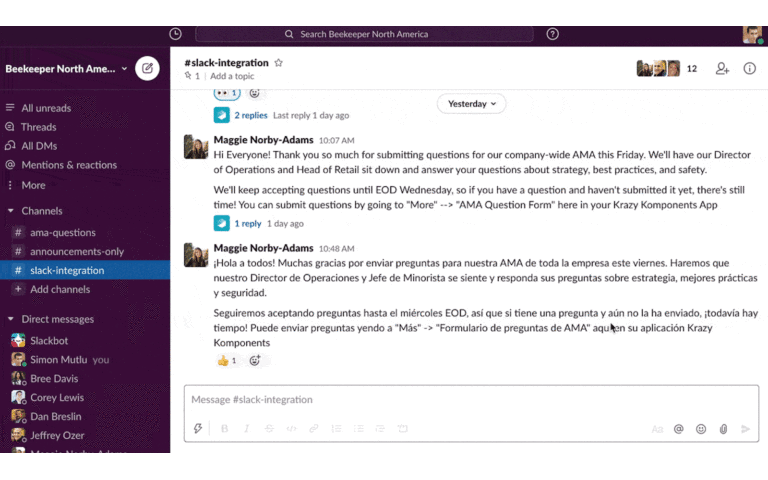Image resolution: width=768 pixels, height=480 pixels.
Task: Open Bree Davis direct message
Action: (85, 379)
